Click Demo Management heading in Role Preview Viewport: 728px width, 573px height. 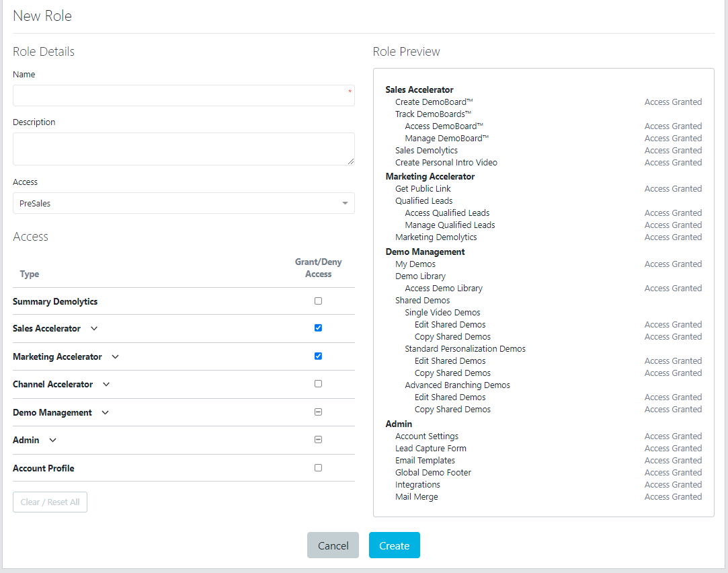pyautogui.click(x=425, y=252)
